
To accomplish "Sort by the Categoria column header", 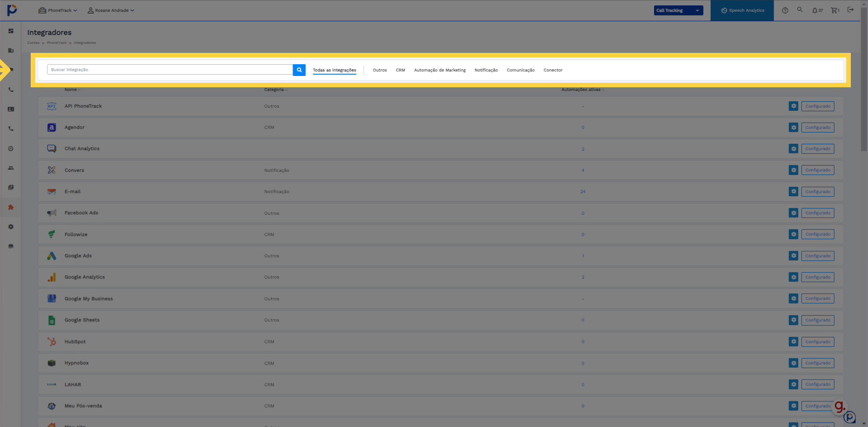I will coord(275,90).
